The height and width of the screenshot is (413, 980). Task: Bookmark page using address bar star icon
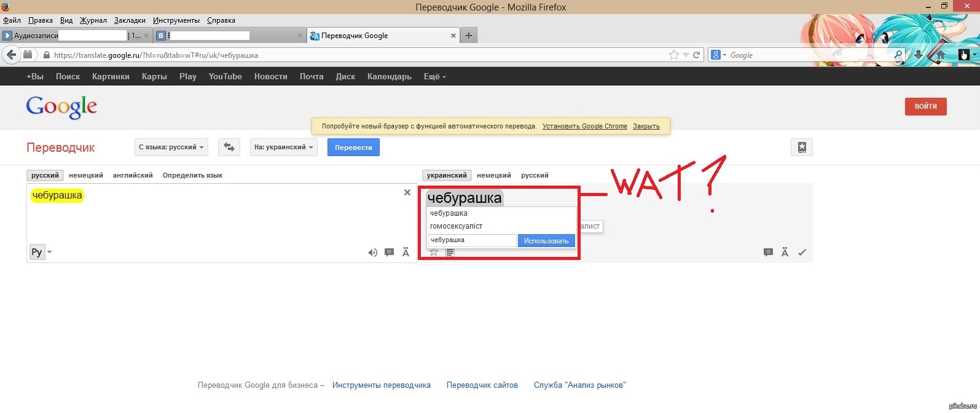[x=674, y=55]
